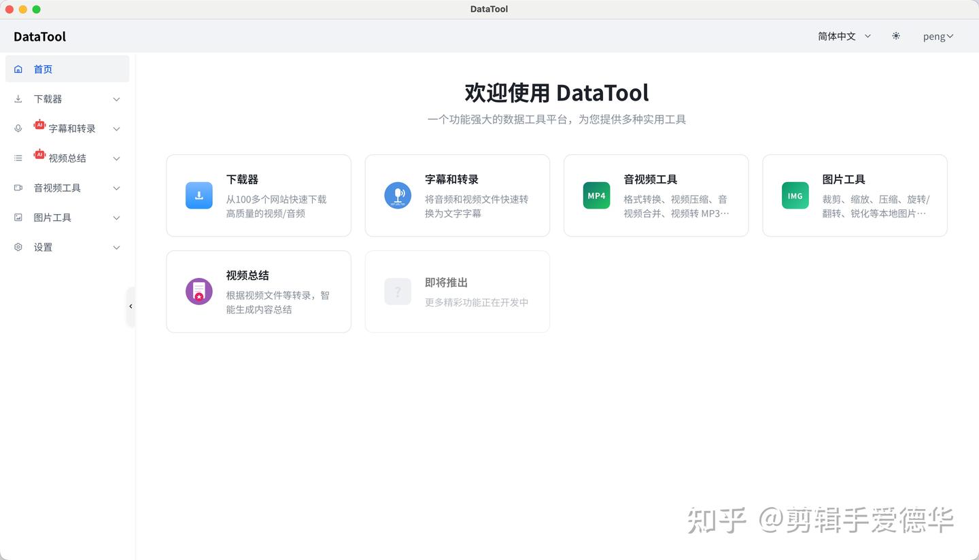Click the description 格式转换、视频压缩
Screen dimensions: 979x560
676,207
